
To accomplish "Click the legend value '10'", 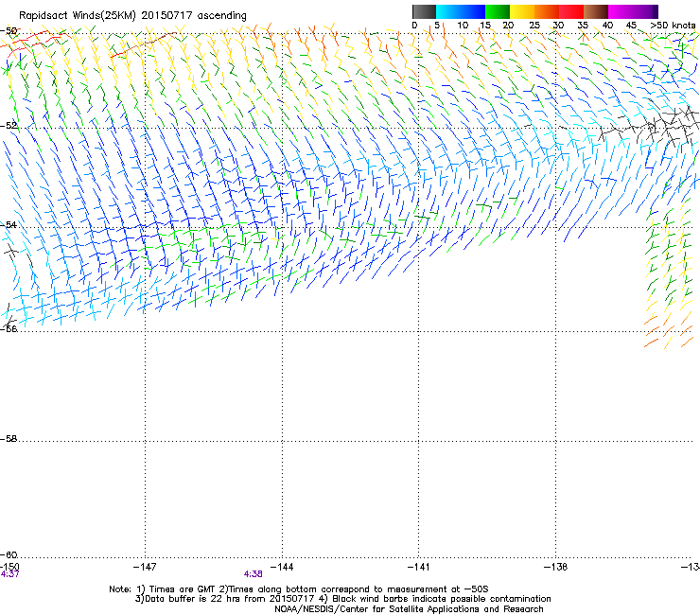I will (x=463, y=26).
